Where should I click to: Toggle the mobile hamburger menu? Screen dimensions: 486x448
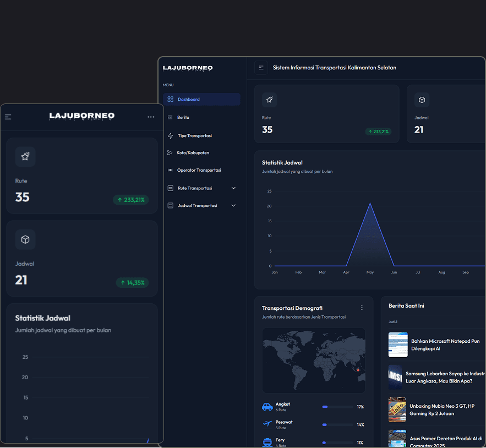[x=8, y=117]
